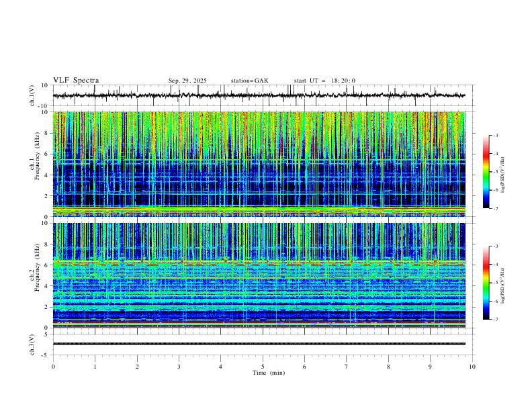Click the "5" tick on ch.3(V) axis
Screen dimensions: 532x411
(46, 334)
